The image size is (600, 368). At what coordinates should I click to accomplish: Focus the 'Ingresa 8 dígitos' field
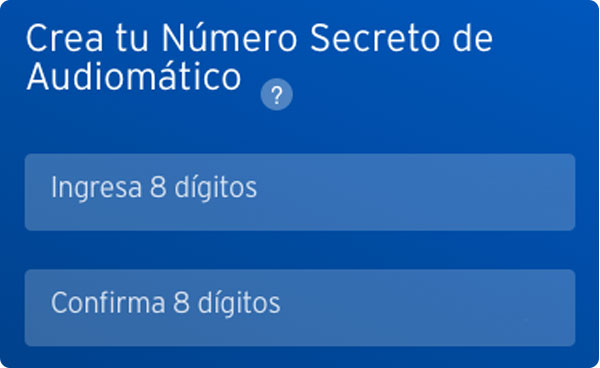click(x=300, y=192)
